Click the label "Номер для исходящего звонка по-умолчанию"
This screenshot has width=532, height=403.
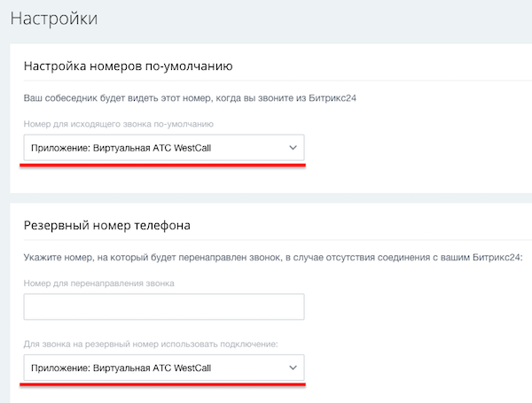pos(118,124)
